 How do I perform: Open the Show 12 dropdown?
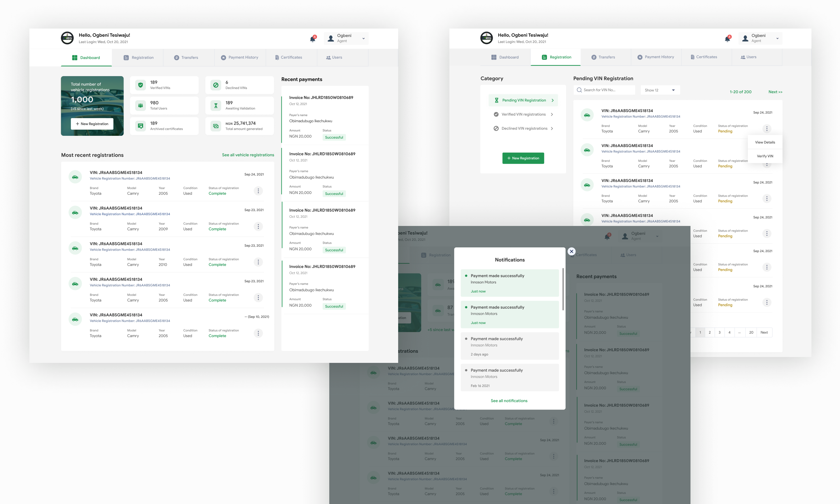pyautogui.click(x=660, y=90)
